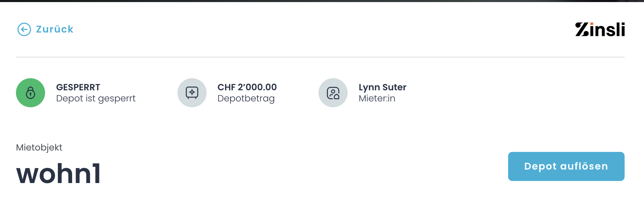Click the circled back arrow icon
The width and height of the screenshot is (644, 200).
24,29
